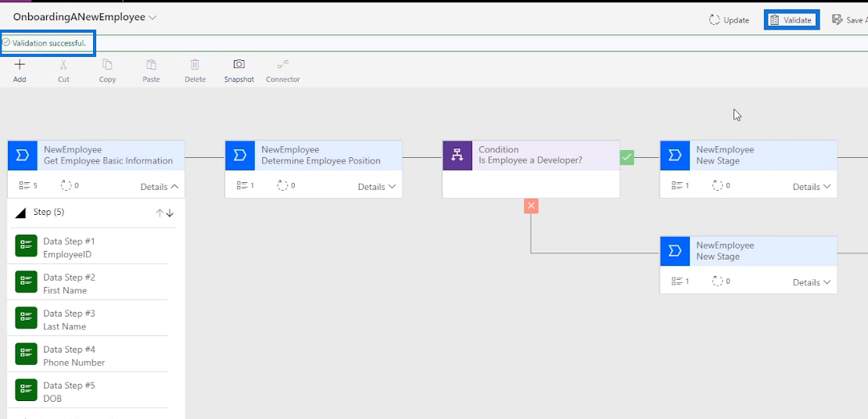
Task: Select lower New Stage blue icon
Action: point(675,251)
